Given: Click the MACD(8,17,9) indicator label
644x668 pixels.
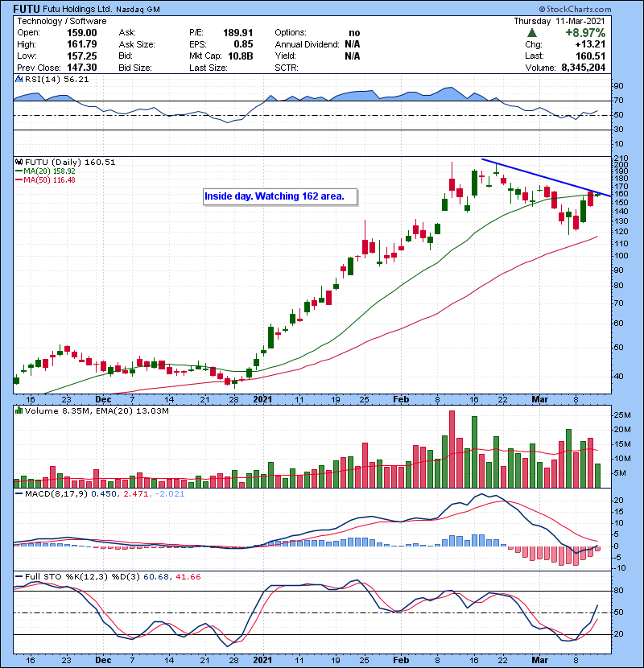Looking at the screenshot, I should pyautogui.click(x=56, y=494).
